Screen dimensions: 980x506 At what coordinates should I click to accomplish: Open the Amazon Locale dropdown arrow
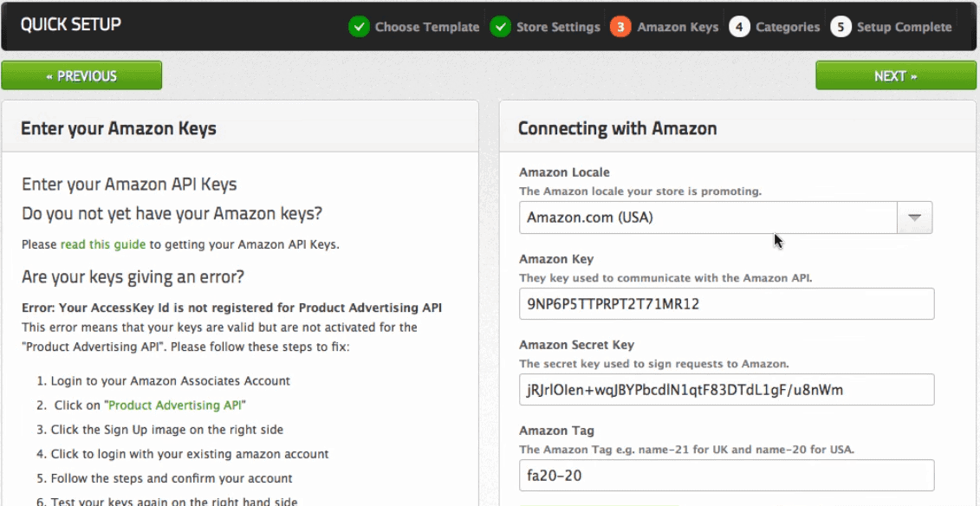coord(914,217)
